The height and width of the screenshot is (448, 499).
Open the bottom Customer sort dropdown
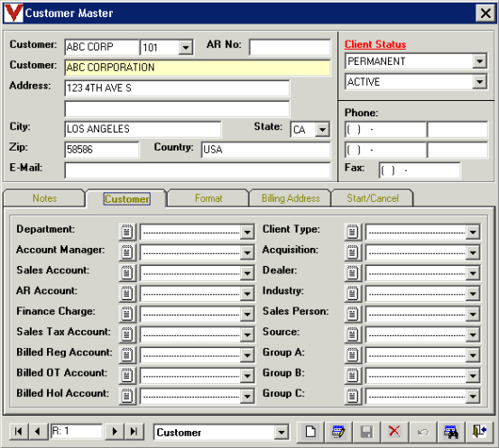point(282,433)
